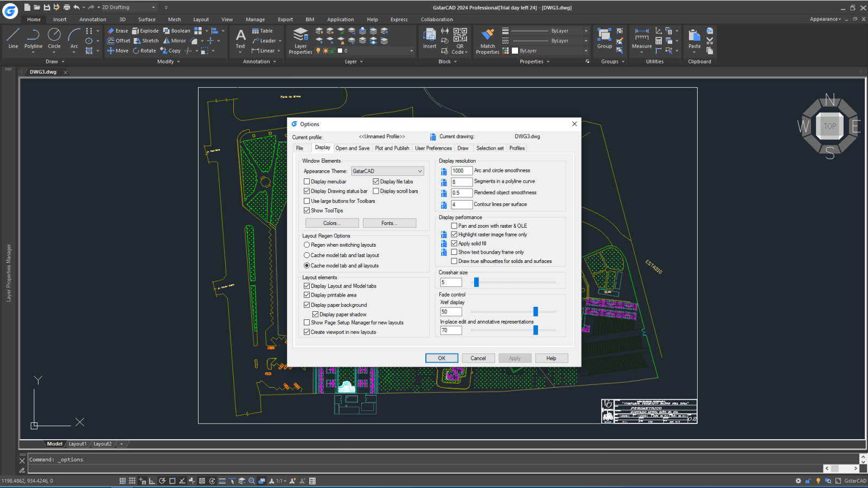Switch to the Layout1 drawing tab
868x488 pixels.
point(78,443)
